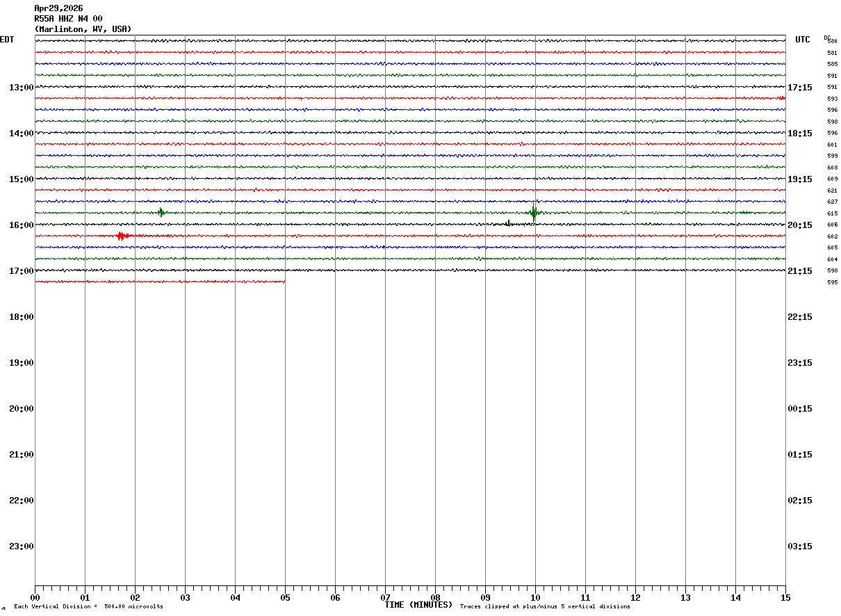Click the '15' minute axis label
841x616 pixels.
pyautogui.click(x=785, y=598)
